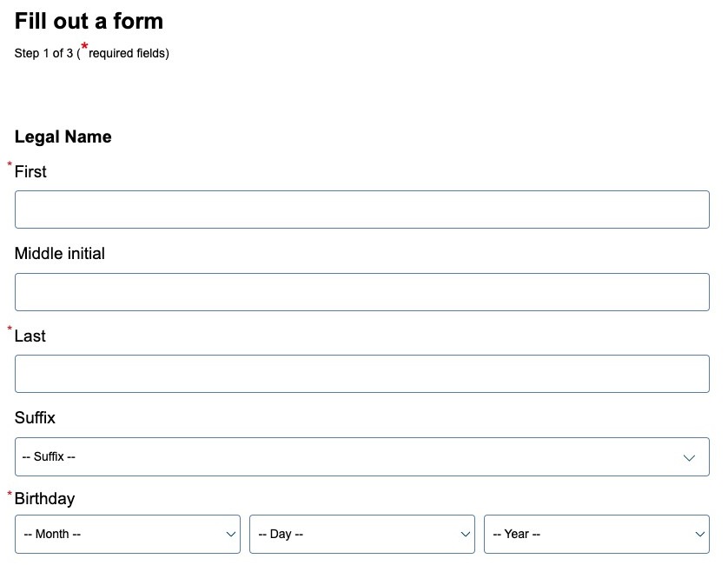
Task: Click the Year selector's chevron arrow
Action: tap(700, 534)
